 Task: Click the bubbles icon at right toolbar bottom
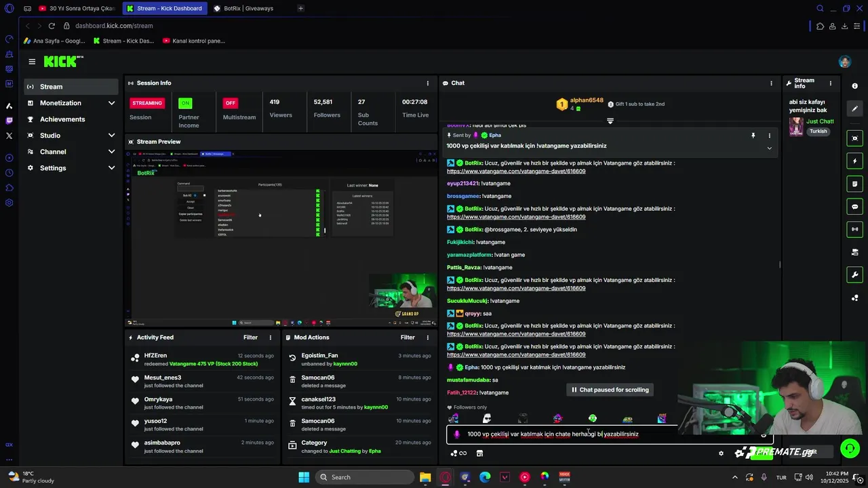(854, 298)
